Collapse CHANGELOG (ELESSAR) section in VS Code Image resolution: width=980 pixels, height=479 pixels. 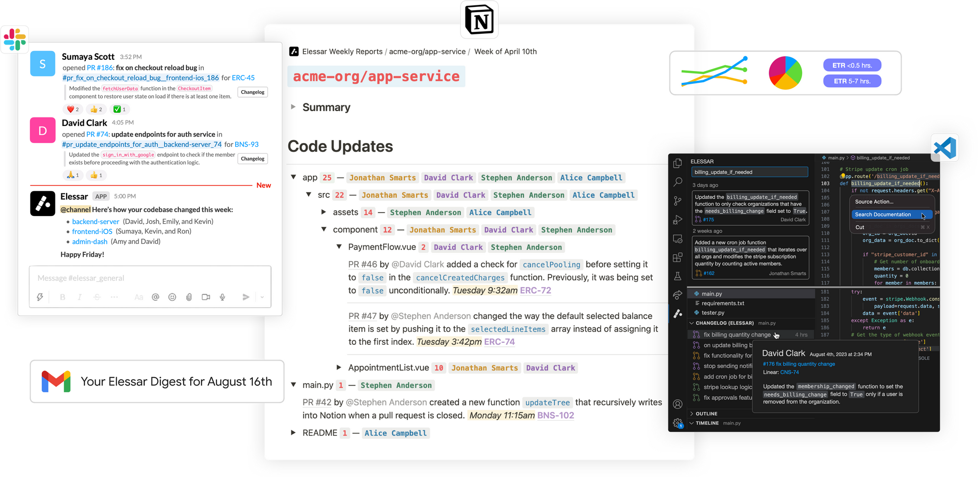pyautogui.click(x=692, y=323)
